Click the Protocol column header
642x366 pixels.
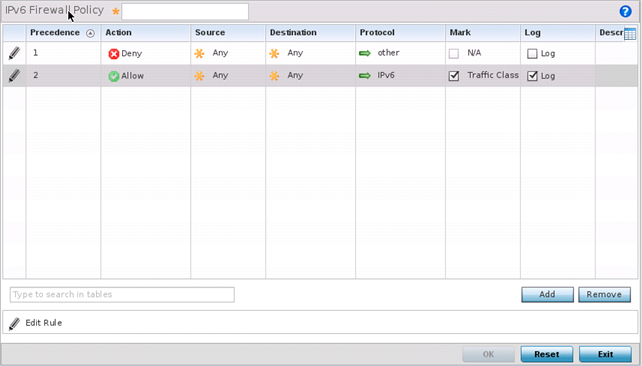[x=400, y=33]
